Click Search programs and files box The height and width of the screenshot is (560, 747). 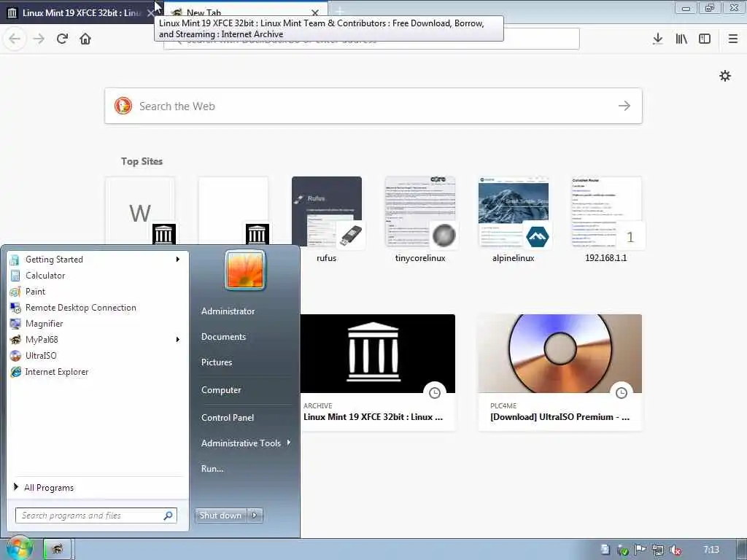point(96,516)
